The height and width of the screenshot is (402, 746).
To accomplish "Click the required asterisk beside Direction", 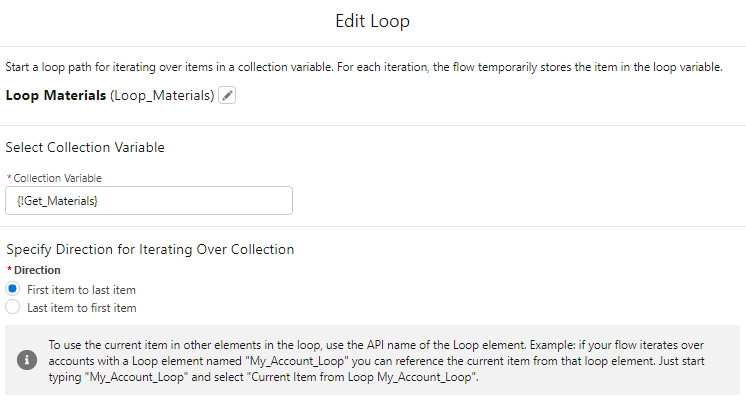I will click(x=9, y=270).
